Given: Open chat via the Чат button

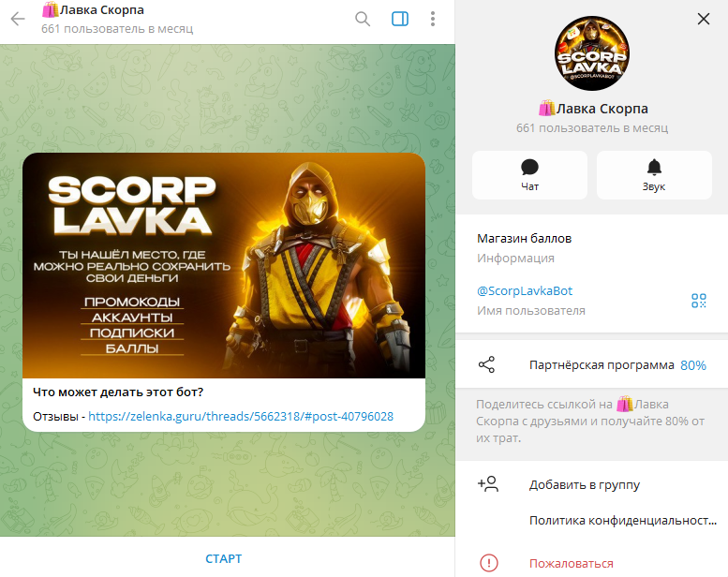Looking at the screenshot, I should (529, 175).
